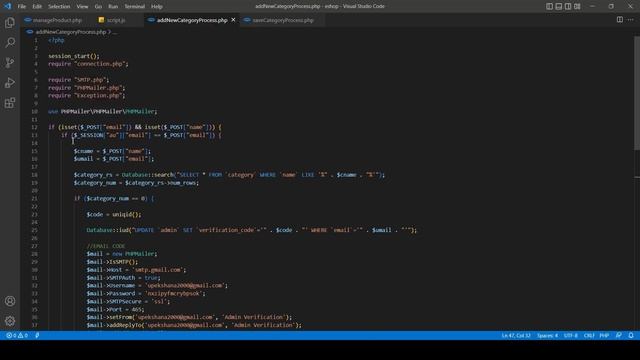Open the Extensions view
This screenshot has width=640, height=360.
[x=10, y=102]
